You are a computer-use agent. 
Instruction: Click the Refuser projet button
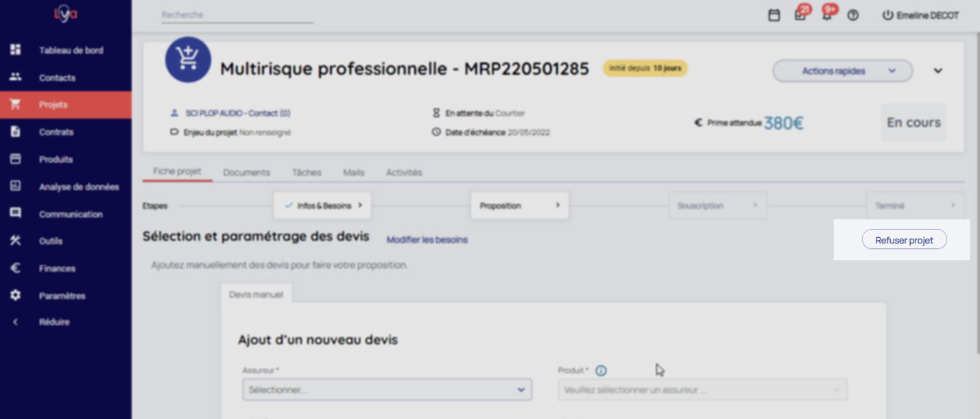click(904, 240)
